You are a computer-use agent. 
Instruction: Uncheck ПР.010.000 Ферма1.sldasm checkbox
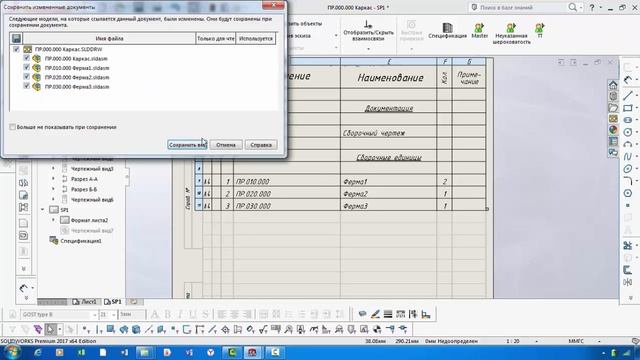[27, 68]
